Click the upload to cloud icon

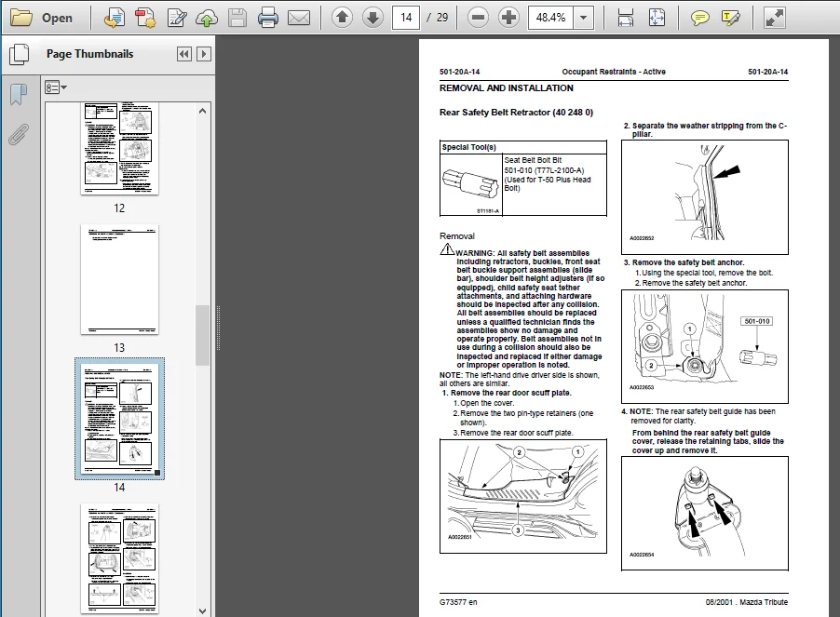pyautogui.click(x=207, y=18)
